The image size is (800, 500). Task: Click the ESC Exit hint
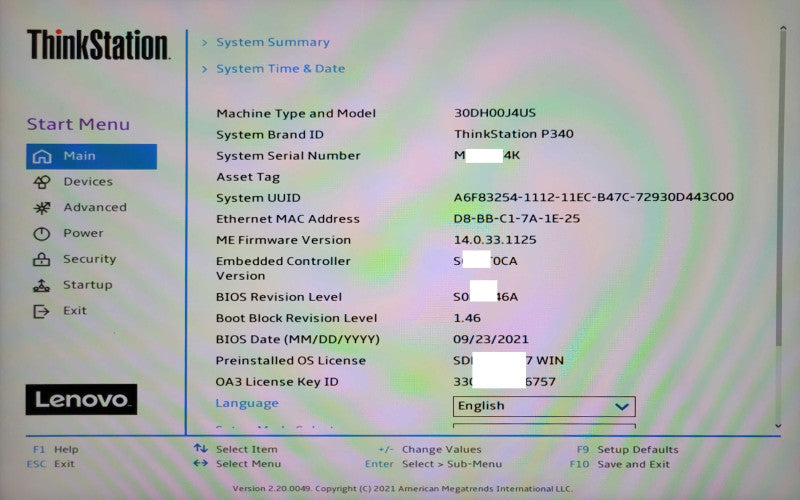[51, 464]
